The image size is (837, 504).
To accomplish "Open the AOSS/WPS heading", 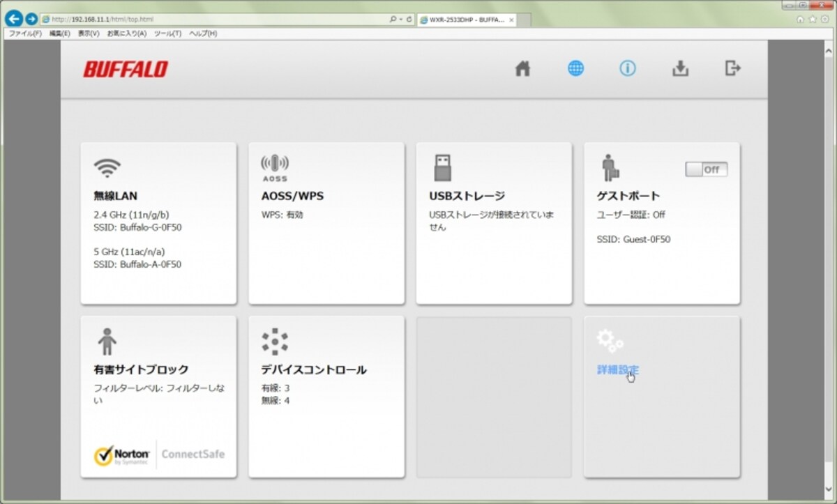I will (x=292, y=196).
